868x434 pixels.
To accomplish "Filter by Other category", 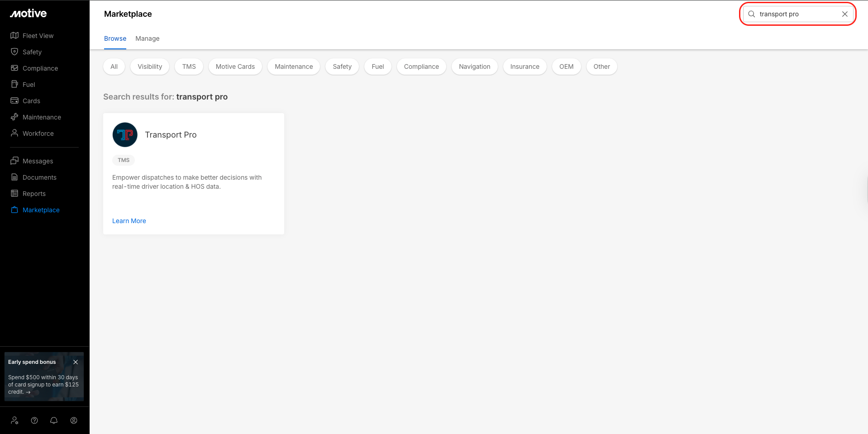I will click(x=602, y=67).
